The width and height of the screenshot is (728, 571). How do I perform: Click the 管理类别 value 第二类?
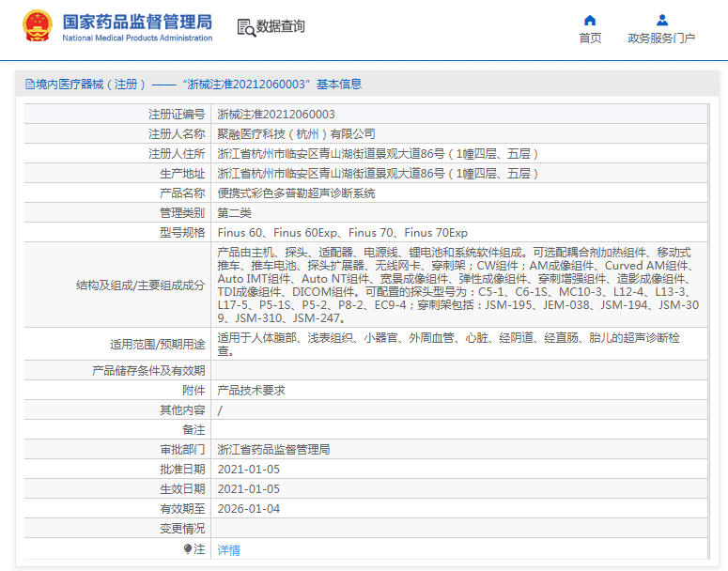pyautogui.click(x=234, y=212)
